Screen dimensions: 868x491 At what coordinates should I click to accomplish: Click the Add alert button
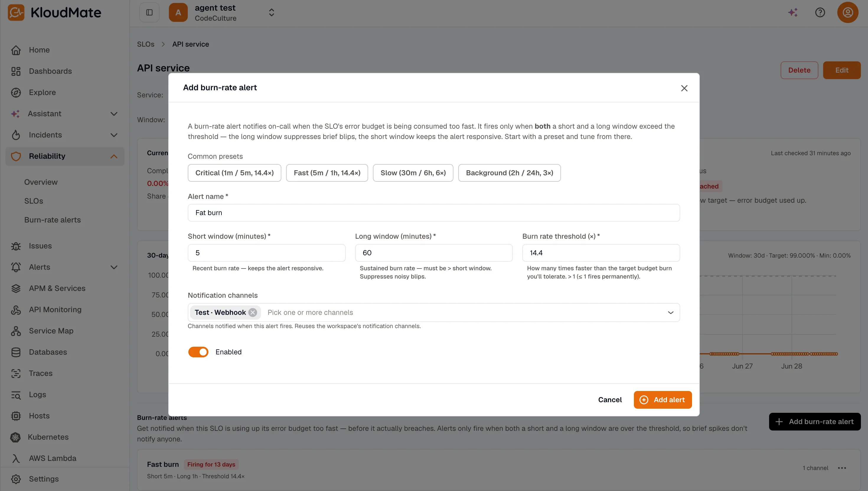pos(663,400)
